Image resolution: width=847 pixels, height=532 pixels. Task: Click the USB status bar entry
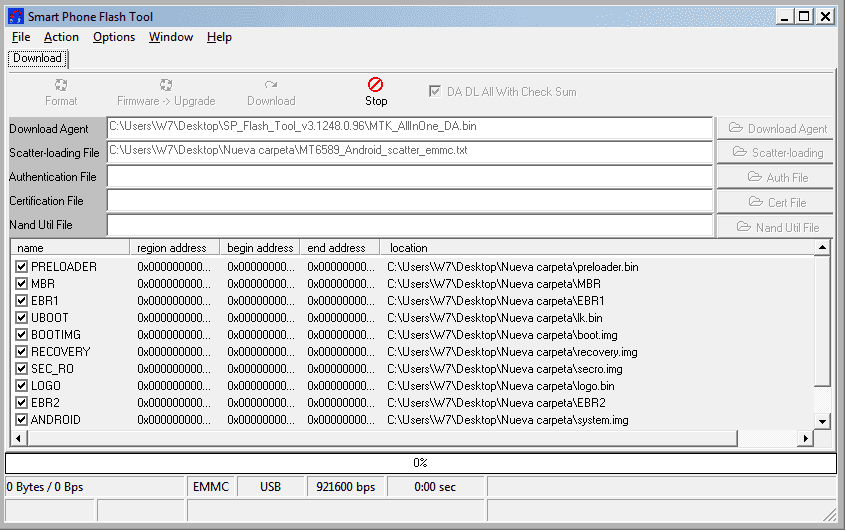[x=271, y=487]
